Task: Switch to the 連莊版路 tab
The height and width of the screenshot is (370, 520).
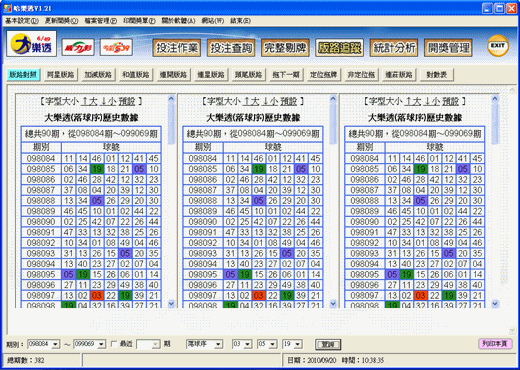Action: 399,74
